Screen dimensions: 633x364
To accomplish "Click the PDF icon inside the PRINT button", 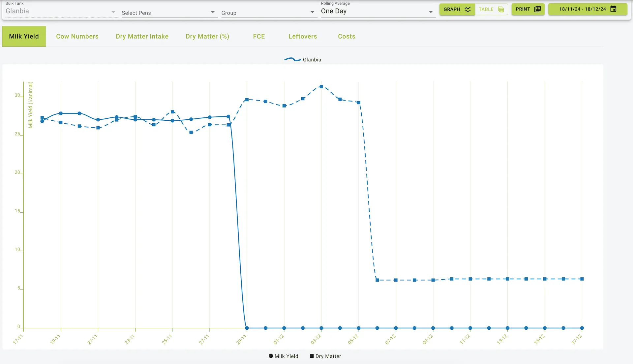I will click(x=537, y=9).
